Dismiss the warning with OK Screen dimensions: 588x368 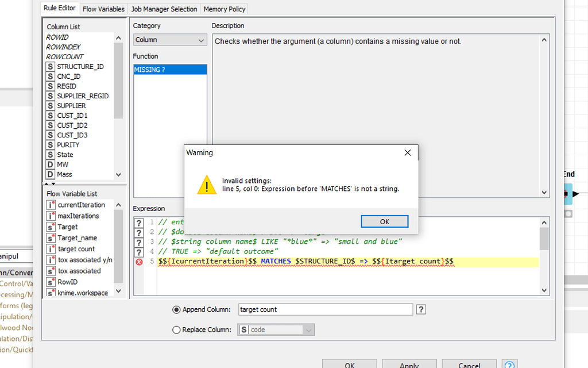[384, 221]
